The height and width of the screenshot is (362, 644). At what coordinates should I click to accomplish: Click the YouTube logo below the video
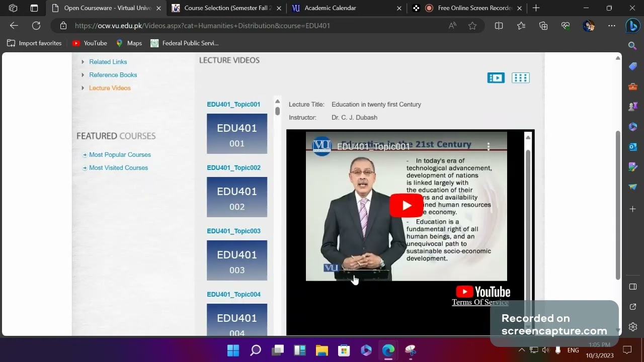(483, 292)
